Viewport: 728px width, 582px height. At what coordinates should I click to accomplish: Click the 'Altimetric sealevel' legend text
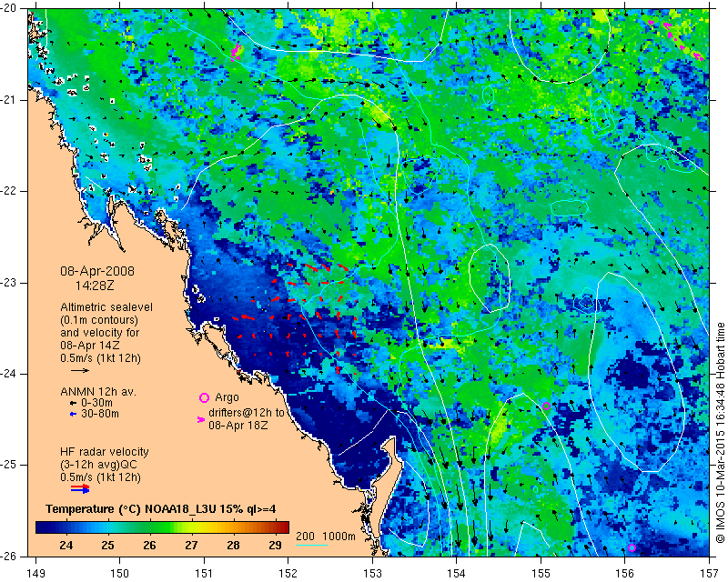click(x=106, y=307)
